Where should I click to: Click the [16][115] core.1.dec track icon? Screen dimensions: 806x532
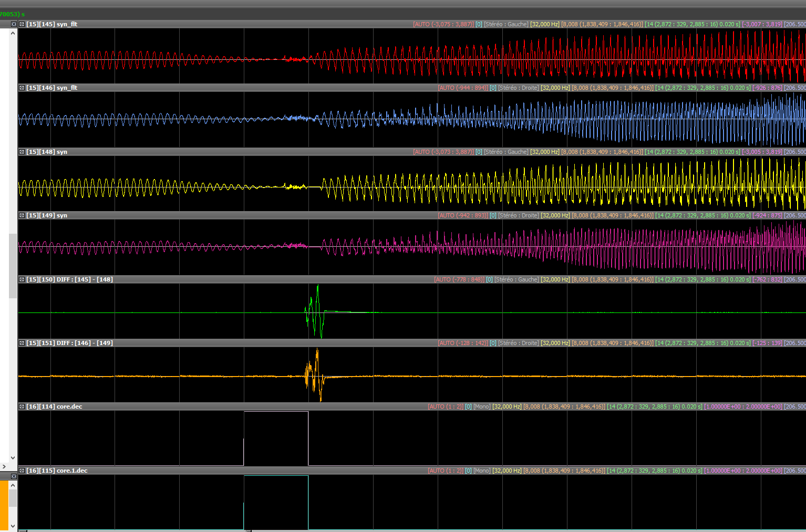22,471
